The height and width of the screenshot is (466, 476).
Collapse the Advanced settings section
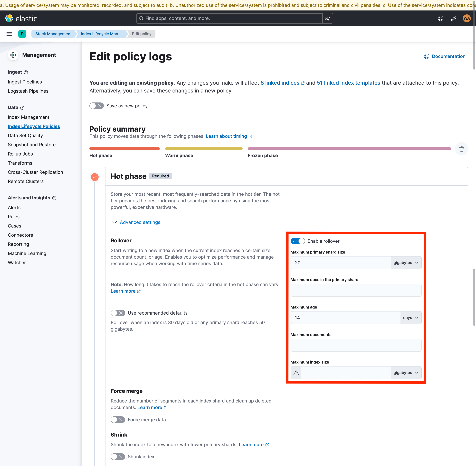[140, 222]
